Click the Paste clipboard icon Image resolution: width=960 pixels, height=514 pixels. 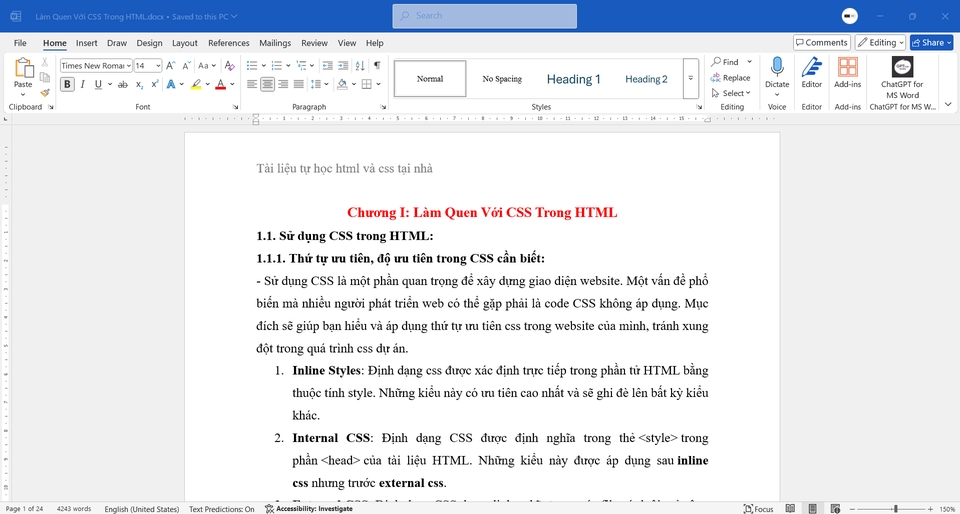point(23,69)
